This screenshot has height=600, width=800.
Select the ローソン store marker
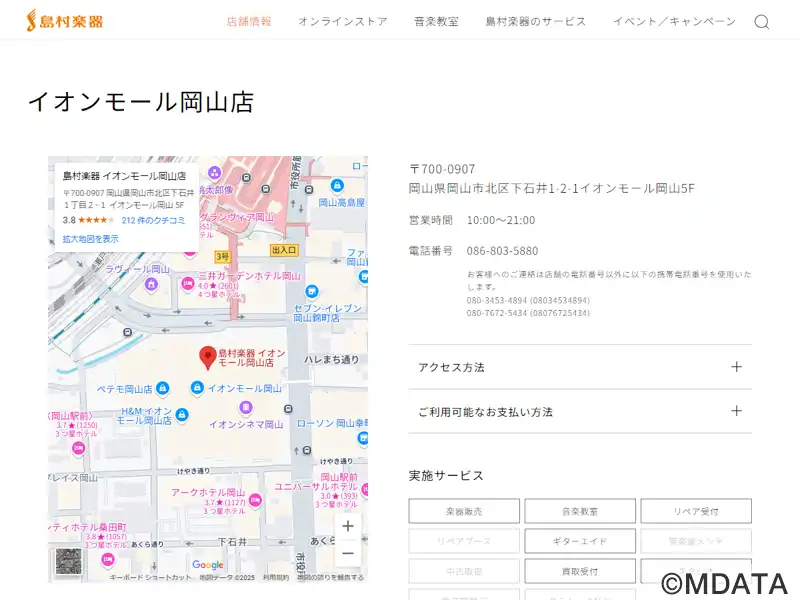[x=363, y=438]
